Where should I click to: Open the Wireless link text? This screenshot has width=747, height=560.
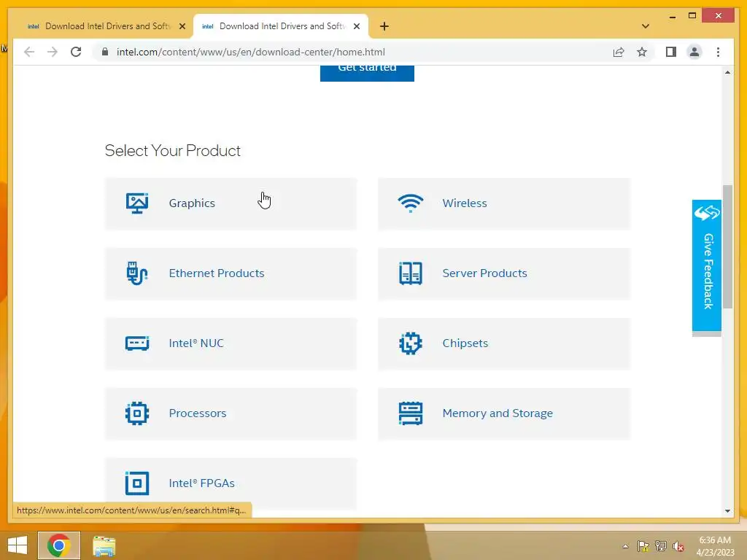[465, 203]
